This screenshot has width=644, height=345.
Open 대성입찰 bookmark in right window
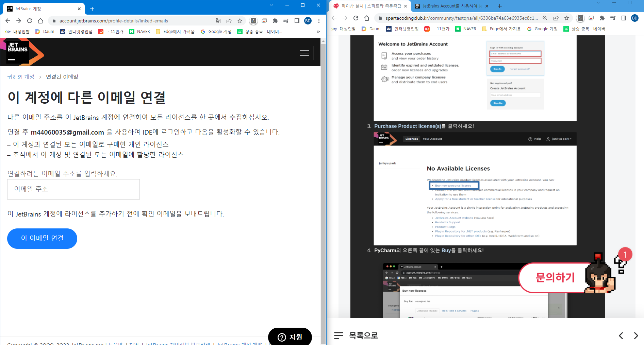click(x=344, y=29)
